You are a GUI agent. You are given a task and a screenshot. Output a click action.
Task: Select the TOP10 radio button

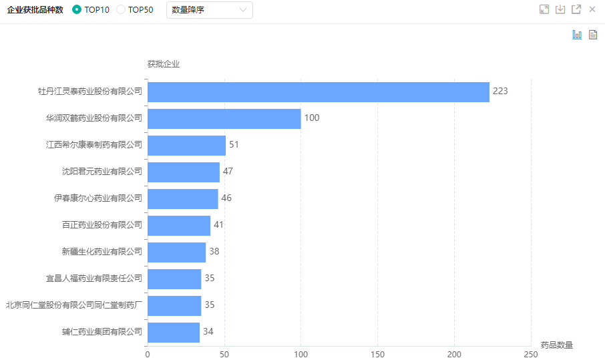[77, 9]
